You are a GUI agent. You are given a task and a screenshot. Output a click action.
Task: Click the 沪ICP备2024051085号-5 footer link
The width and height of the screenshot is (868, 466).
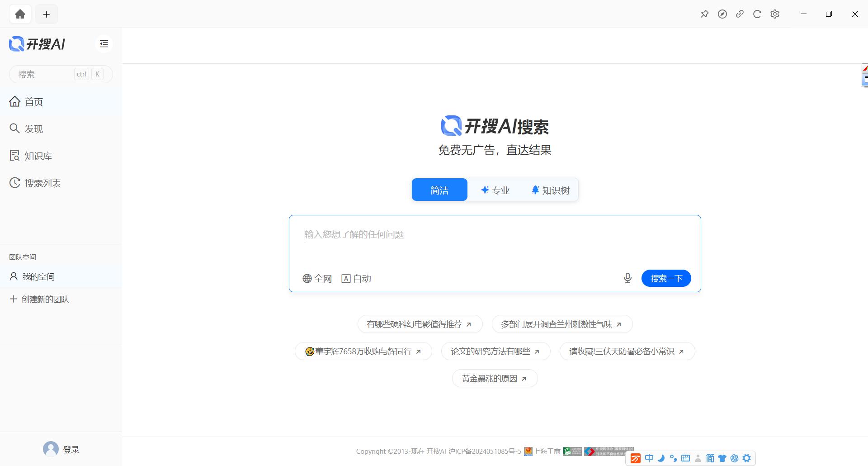[485, 452]
